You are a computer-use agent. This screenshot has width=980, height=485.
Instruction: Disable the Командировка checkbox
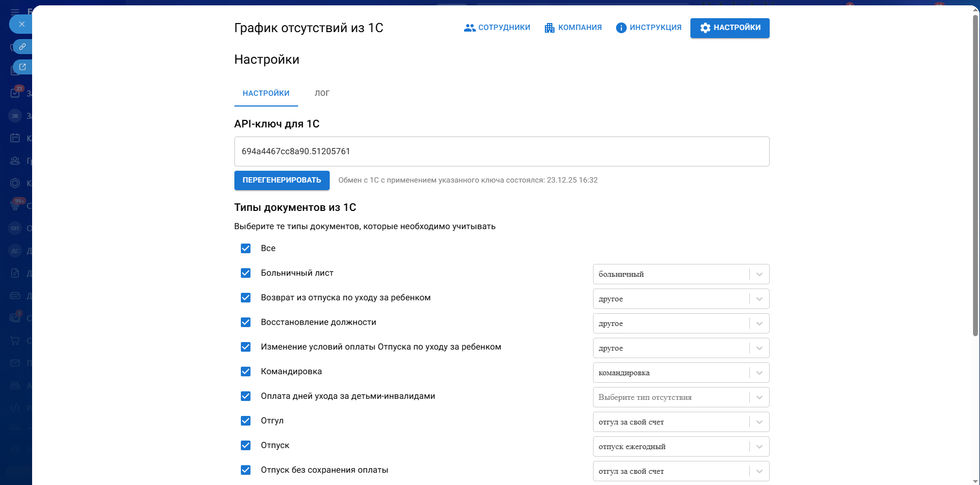click(246, 372)
